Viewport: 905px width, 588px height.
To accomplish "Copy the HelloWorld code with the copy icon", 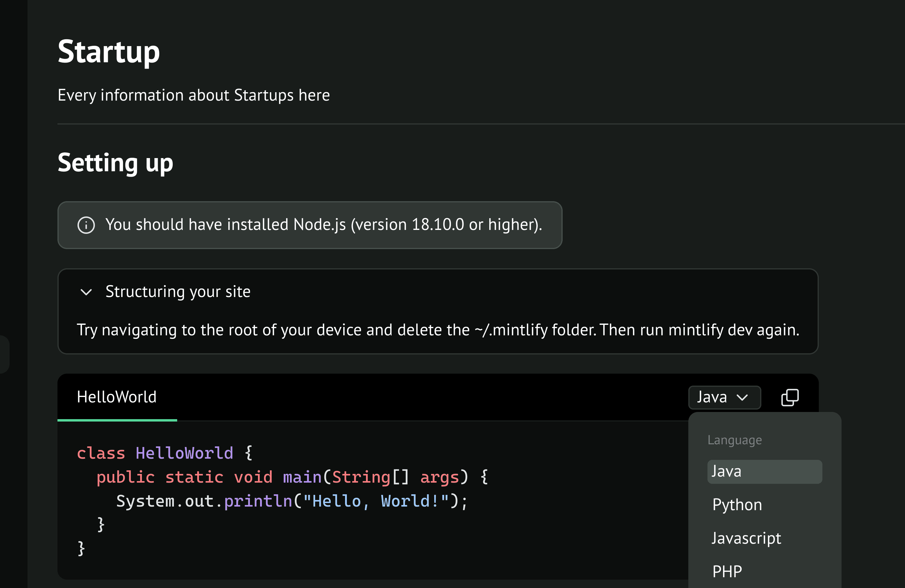I will (x=790, y=398).
